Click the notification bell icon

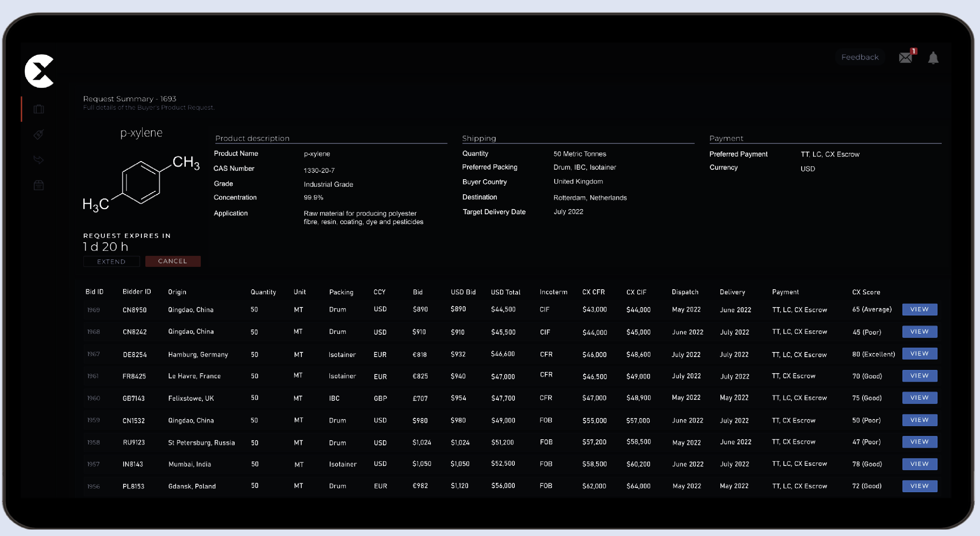[x=933, y=58]
